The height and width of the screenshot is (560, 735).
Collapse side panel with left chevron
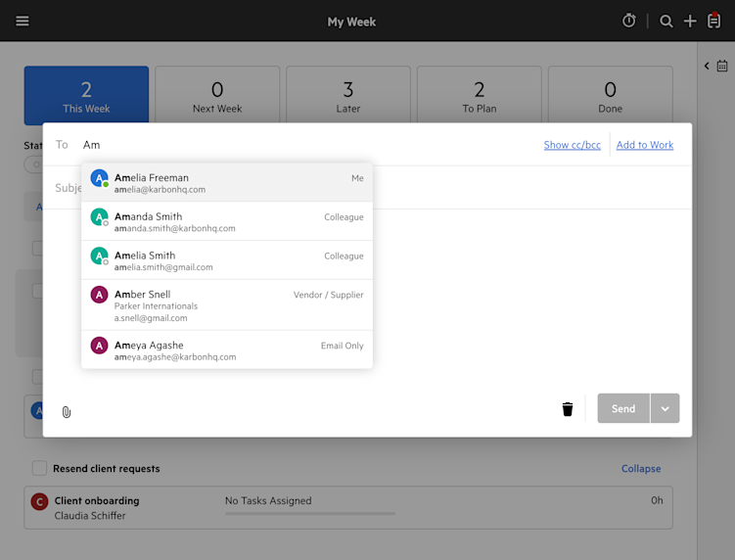coord(707,66)
